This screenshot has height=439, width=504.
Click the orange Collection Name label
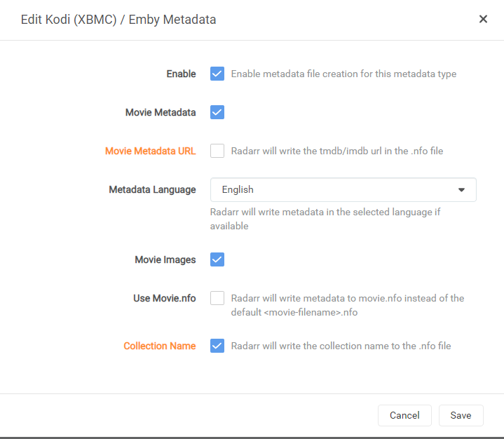point(159,346)
